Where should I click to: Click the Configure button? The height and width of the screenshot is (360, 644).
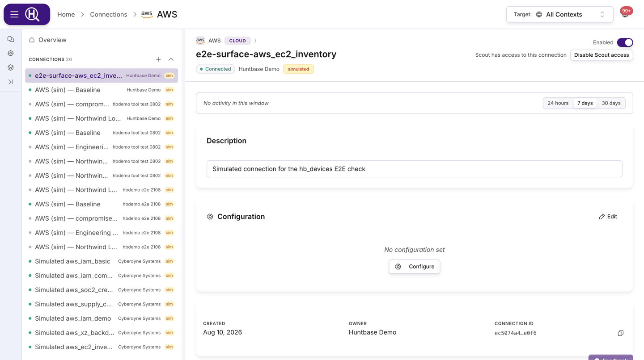click(x=415, y=267)
